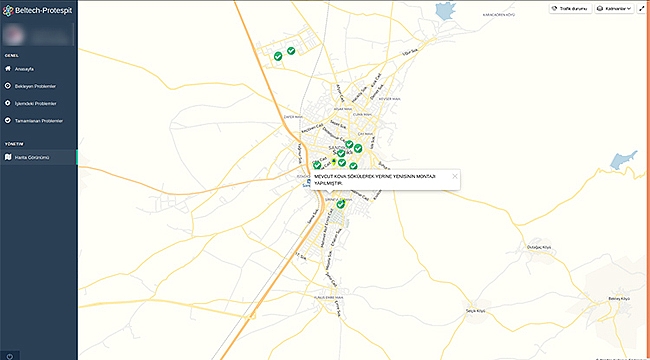Select the Harita Görünümü map icon
The image size is (650, 360).
(7, 157)
